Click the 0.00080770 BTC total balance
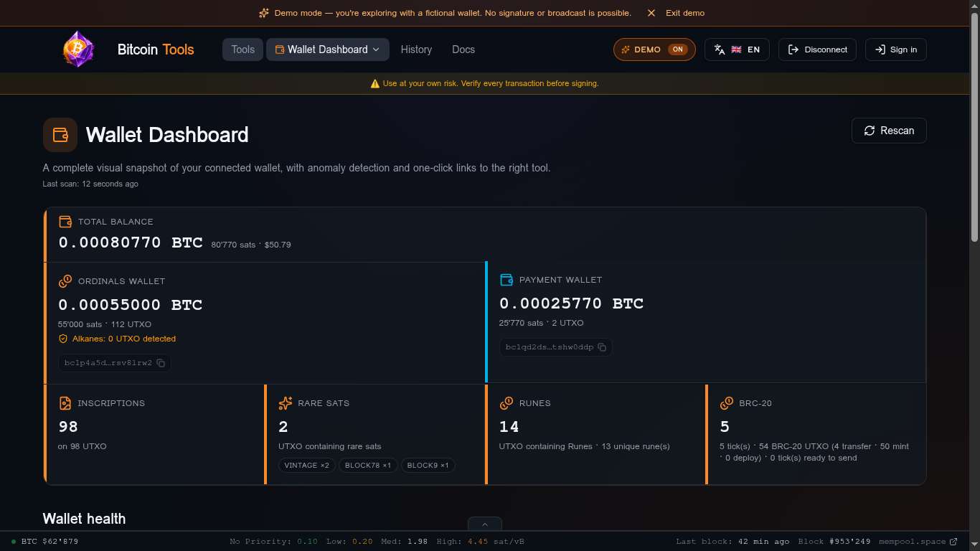This screenshot has width=980, height=551. [131, 242]
